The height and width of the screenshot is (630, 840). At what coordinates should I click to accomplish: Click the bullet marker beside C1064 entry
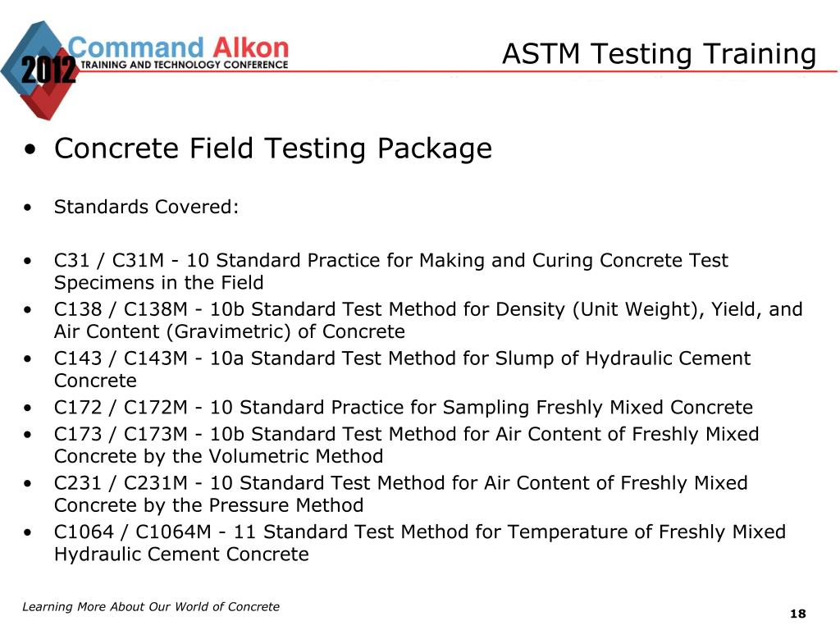28,533
